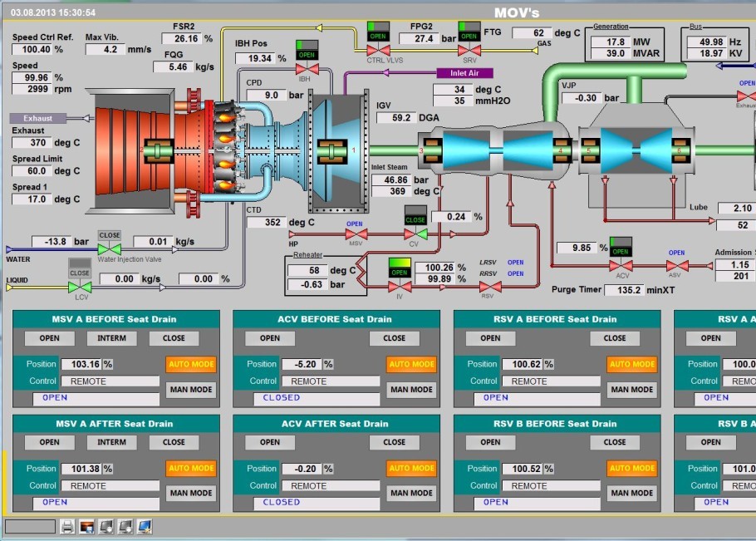Click the printer icon in bottom toolbar
The height and width of the screenshot is (541, 756).
67,527
